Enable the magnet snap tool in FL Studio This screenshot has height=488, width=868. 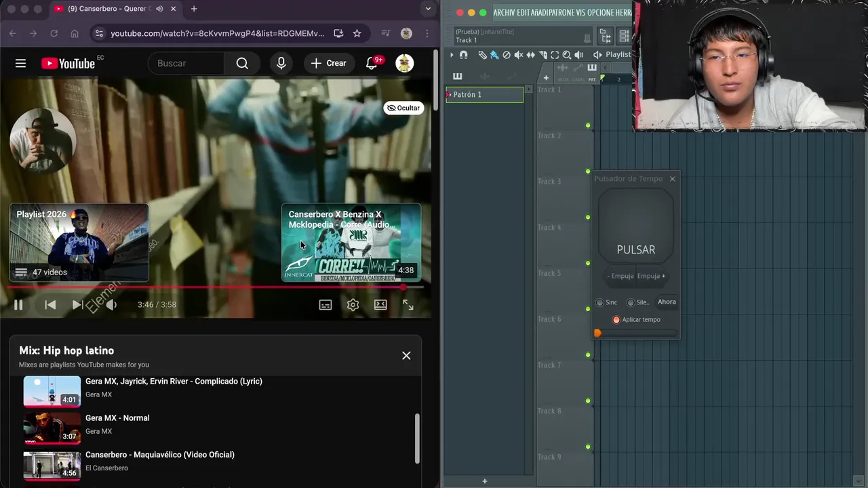click(463, 55)
